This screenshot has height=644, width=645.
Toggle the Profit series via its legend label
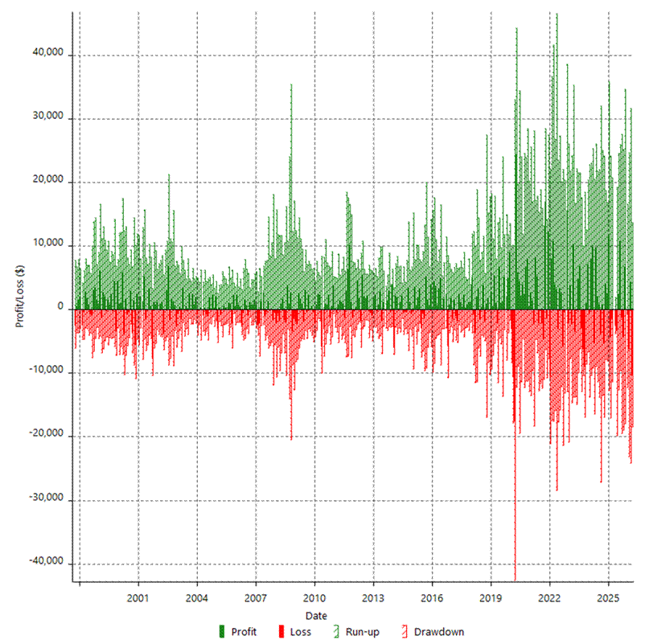(x=244, y=632)
